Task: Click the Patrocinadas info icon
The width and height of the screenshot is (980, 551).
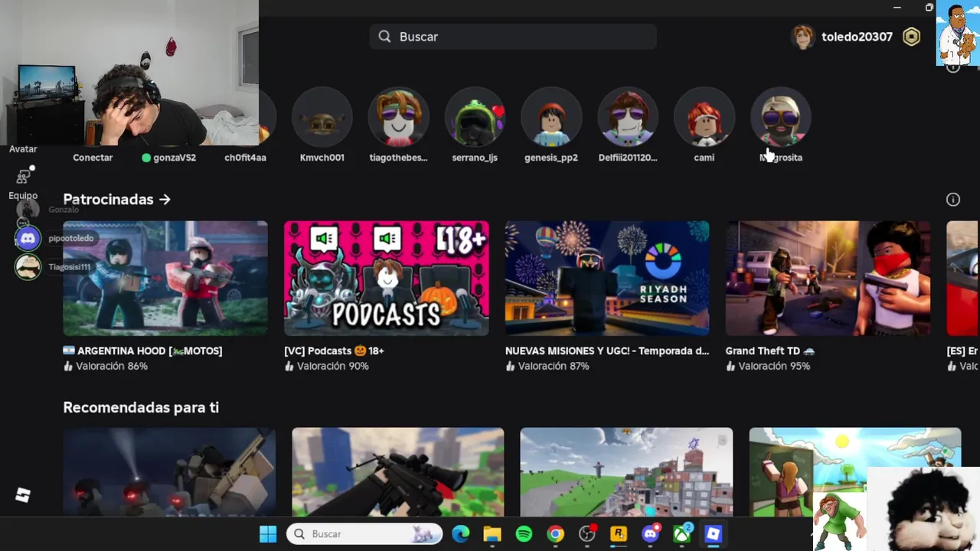Action: [x=953, y=200]
